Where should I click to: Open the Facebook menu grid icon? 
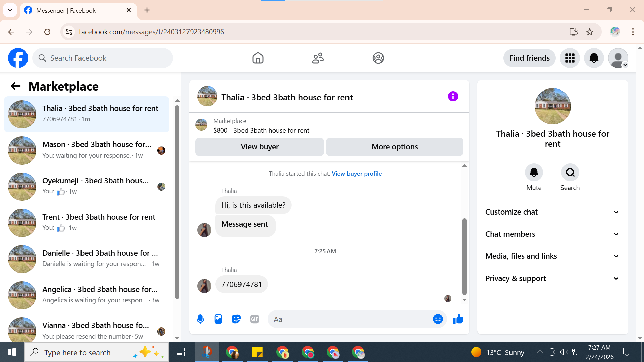click(x=570, y=58)
